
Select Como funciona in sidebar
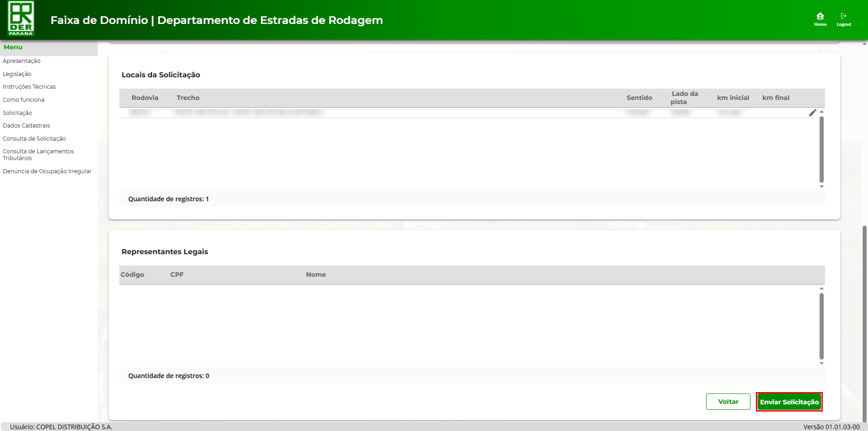point(24,100)
